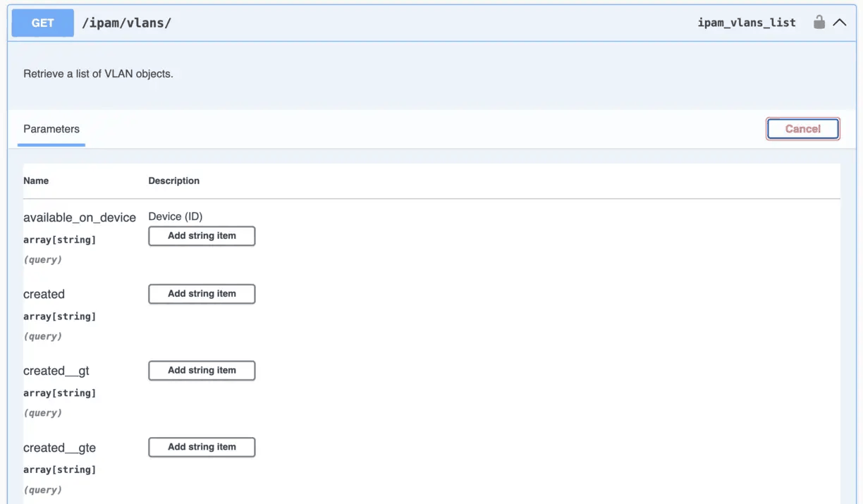Click the blue GET method badge

42,23
